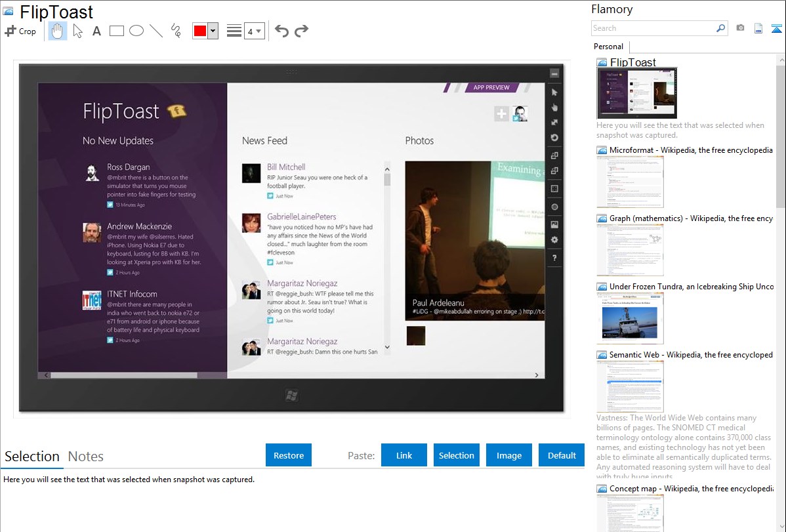Click Andrew Mackenzie update name
786x532 pixels.
139,226
